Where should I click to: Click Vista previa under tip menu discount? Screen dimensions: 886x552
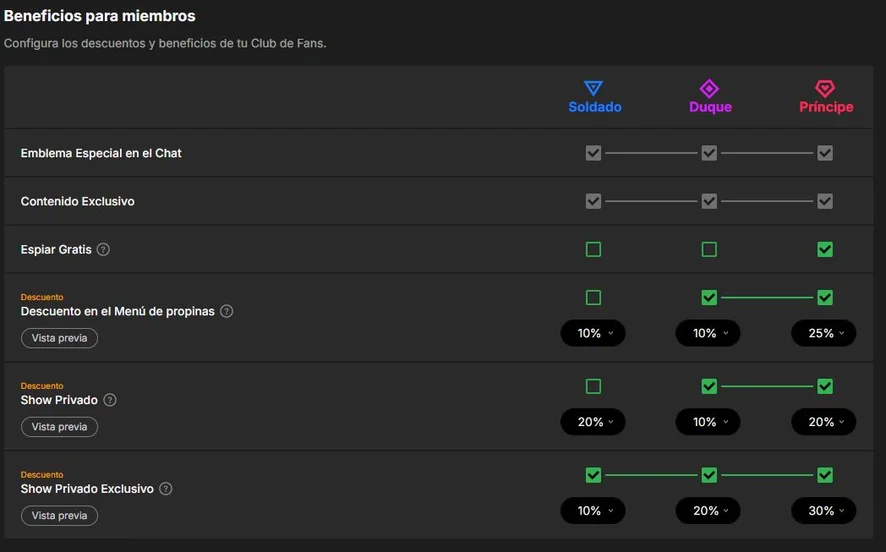point(59,338)
